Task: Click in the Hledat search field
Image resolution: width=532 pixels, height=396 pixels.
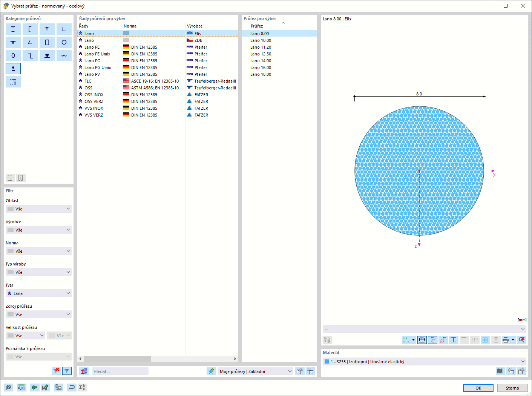Action: point(120,371)
